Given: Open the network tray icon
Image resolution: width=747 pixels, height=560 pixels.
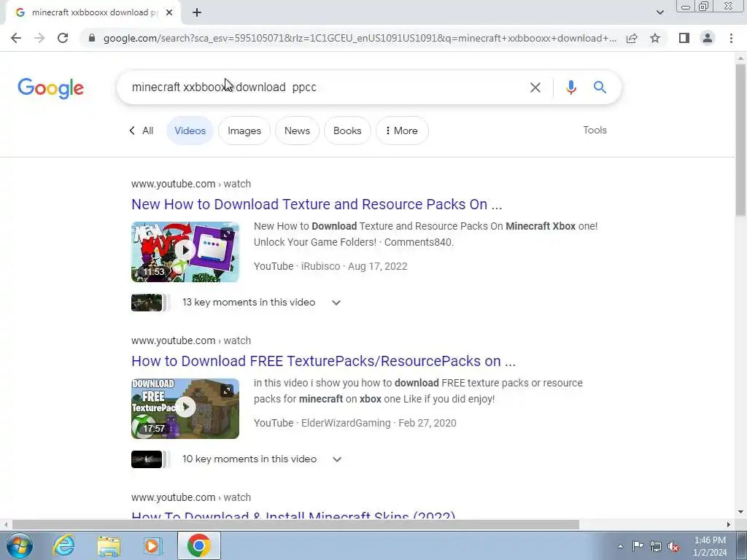Looking at the screenshot, I should pyautogui.click(x=656, y=546).
